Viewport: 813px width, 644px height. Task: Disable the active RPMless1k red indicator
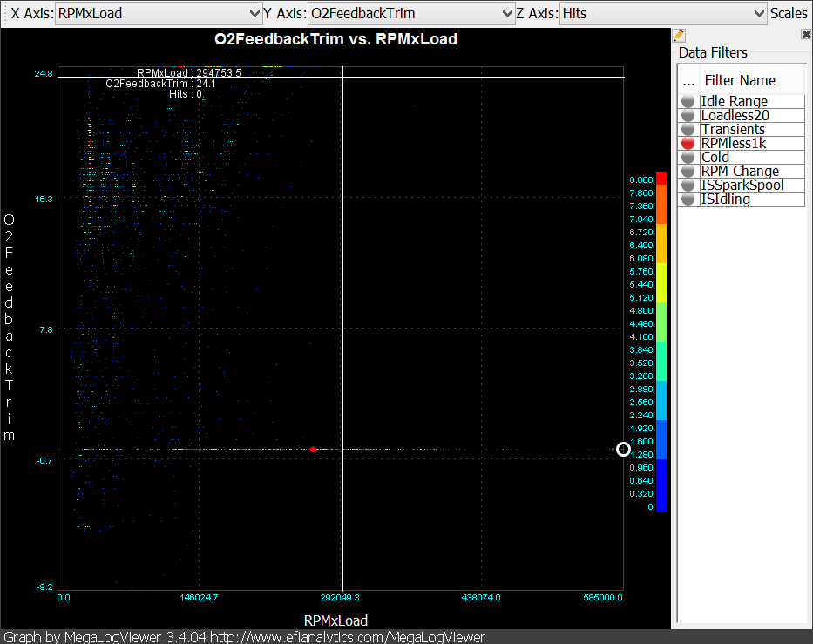[x=688, y=144]
